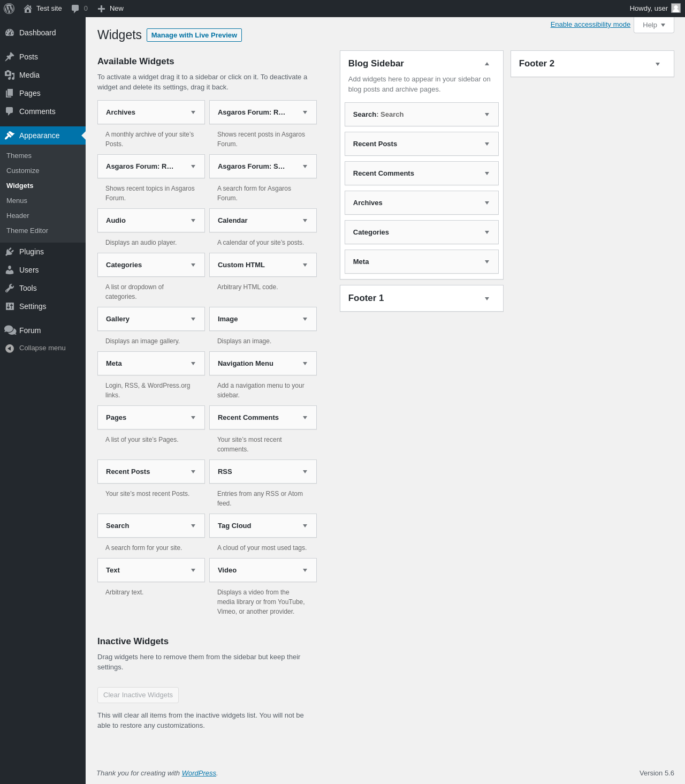
Task: Open the comments bubble icon in admin bar
Action: pos(75,9)
